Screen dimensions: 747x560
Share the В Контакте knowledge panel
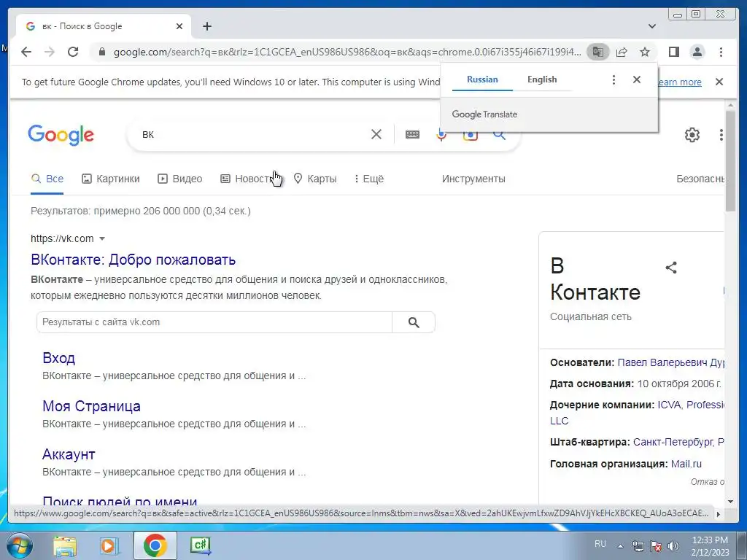point(671,268)
